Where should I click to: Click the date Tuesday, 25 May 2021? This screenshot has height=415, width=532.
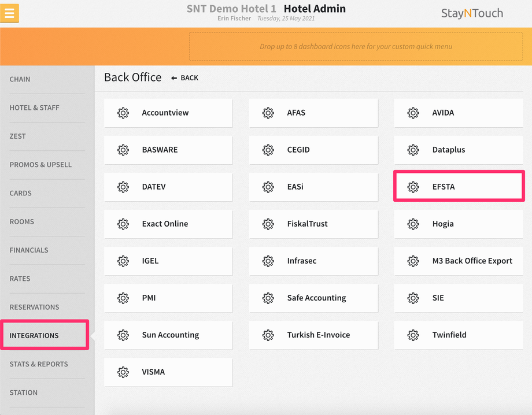(286, 18)
